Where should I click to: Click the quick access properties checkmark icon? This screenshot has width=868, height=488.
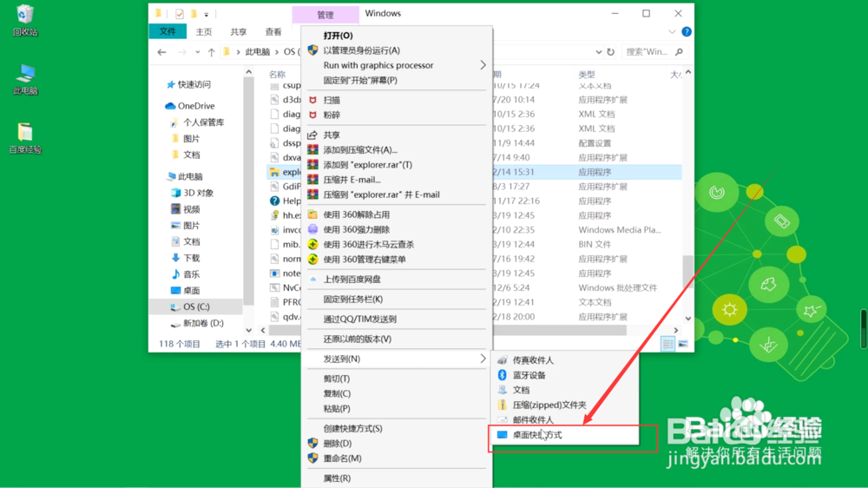pos(180,14)
